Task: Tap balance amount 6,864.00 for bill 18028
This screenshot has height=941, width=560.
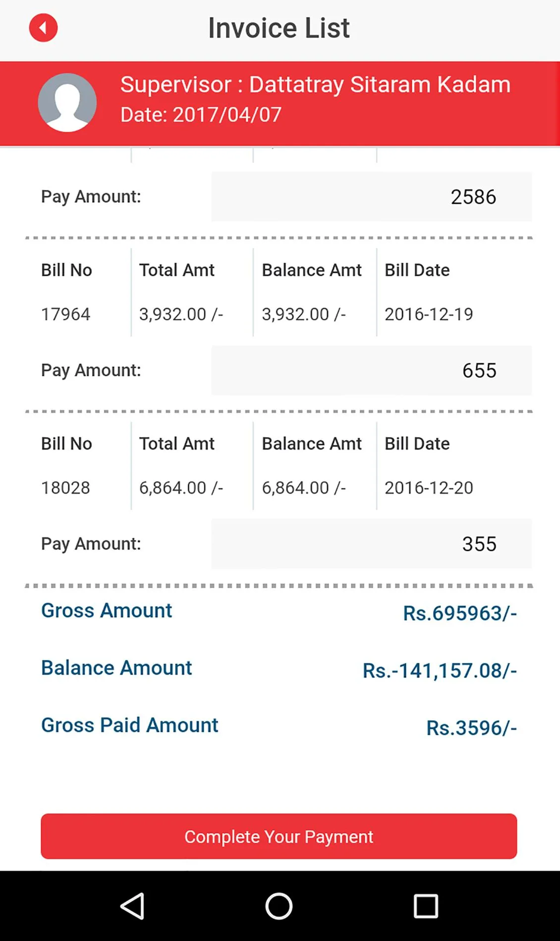Action: pyautogui.click(x=304, y=488)
